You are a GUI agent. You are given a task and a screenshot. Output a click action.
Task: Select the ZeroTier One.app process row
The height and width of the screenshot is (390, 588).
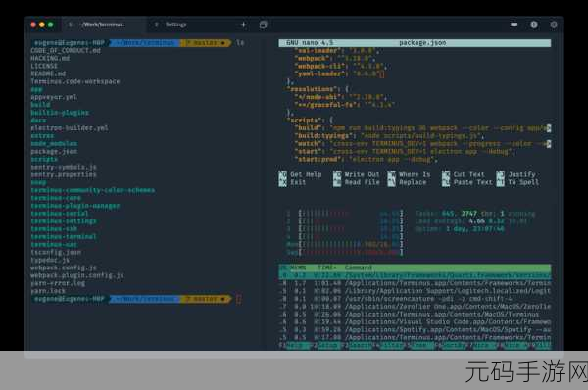pos(415,307)
